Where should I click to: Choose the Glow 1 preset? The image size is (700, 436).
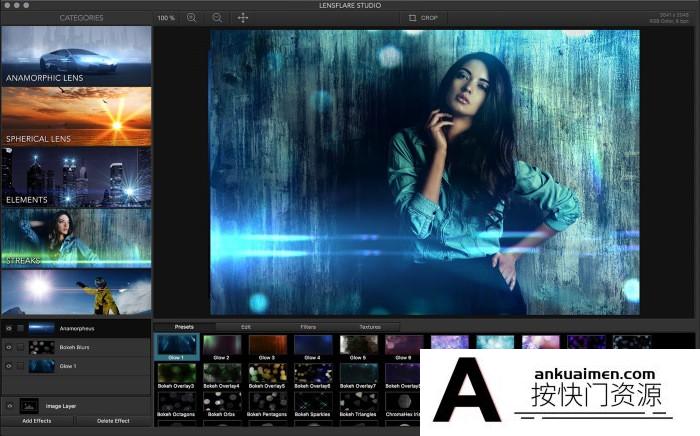pyautogui.click(x=177, y=348)
